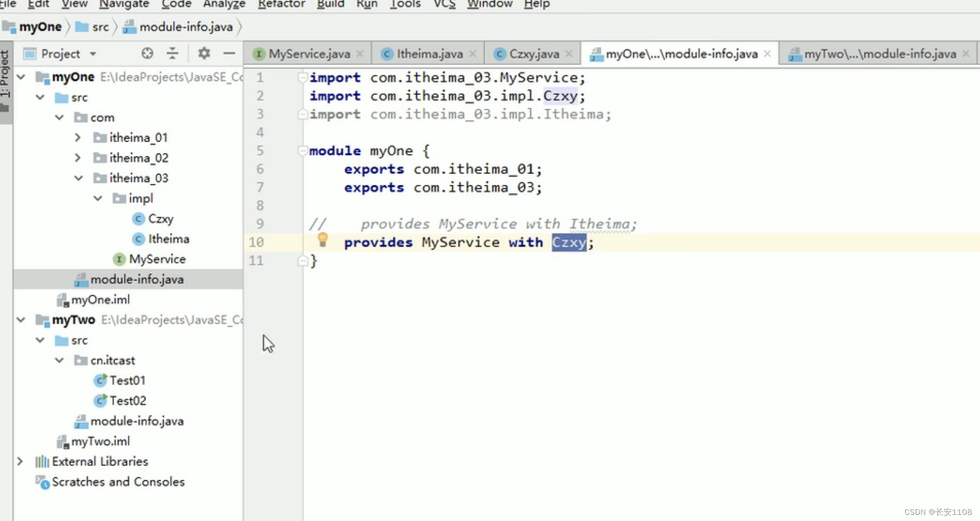The image size is (980, 521).
Task: Select myTwo.iml file
Action: (x=93, y=441)
